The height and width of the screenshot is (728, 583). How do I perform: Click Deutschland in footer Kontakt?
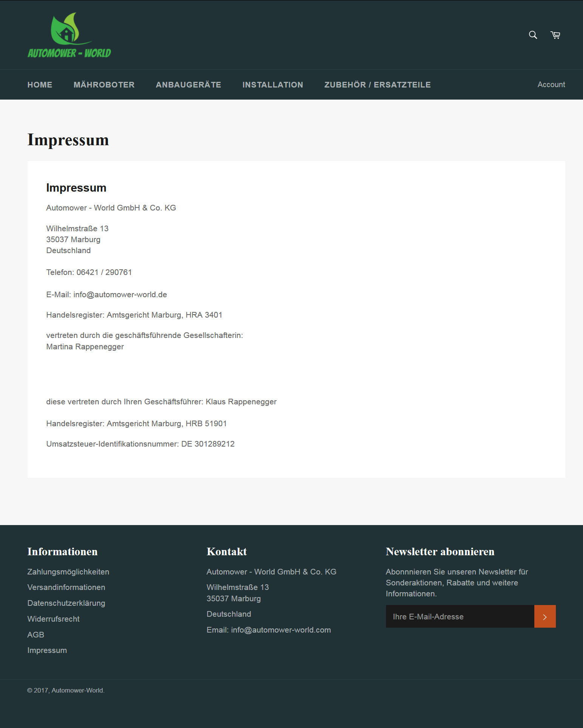pos(229,614)
